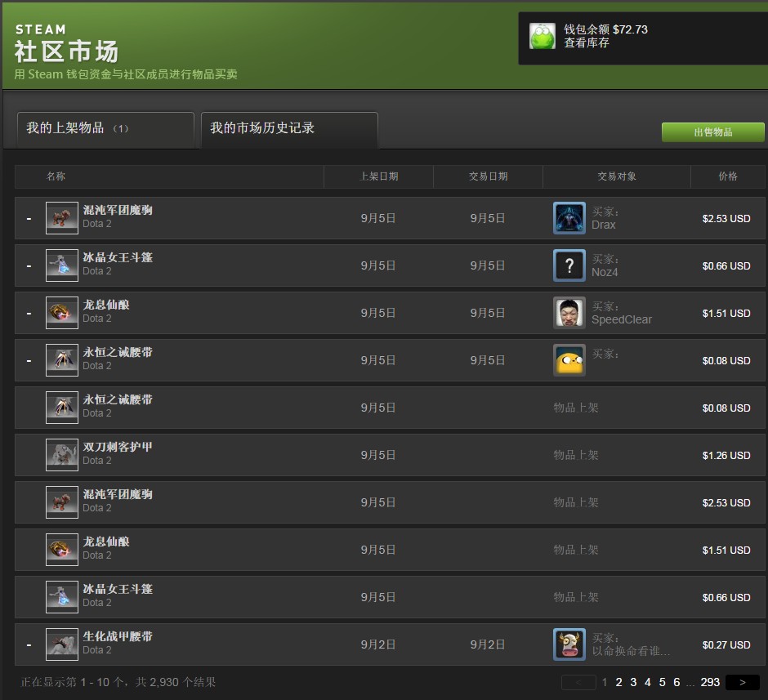Click buyer name Noz4
This screenshot has height=700, width=768.
point(605,272)
